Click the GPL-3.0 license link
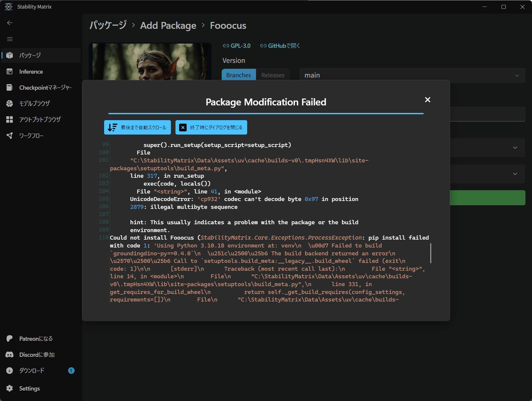The image size is (532, 401). [237, 46]
